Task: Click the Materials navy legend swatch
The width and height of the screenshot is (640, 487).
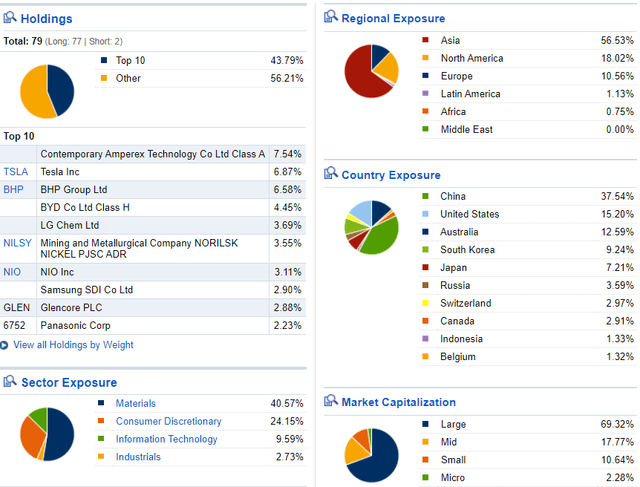Action: point(101,403)
